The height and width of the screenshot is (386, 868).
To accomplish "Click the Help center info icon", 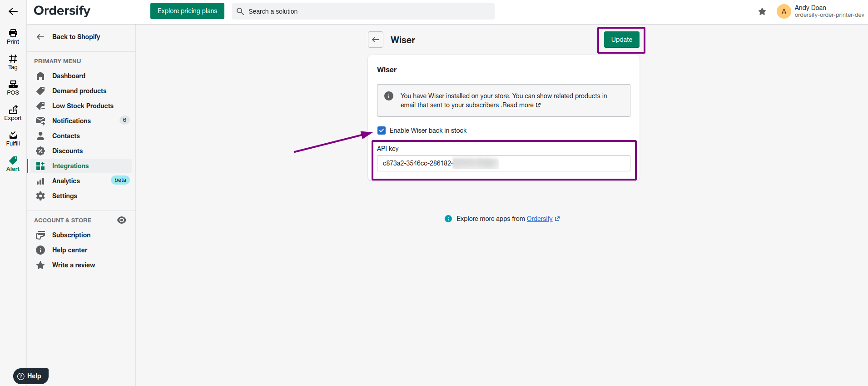I will click(x=40, y=250).
